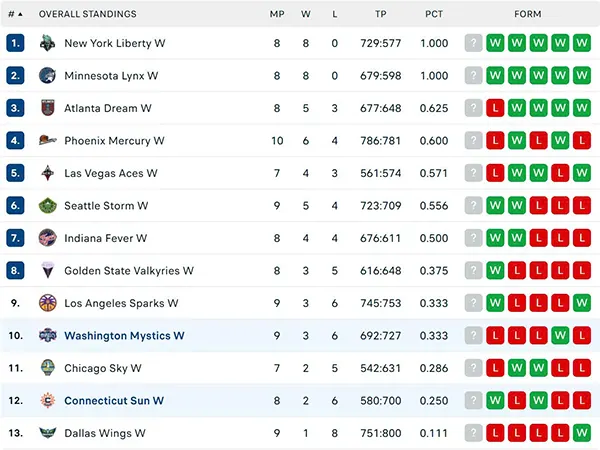Click the Chicago Sky team logo
The width and height of the screenshot is (600, 450).
48,368
